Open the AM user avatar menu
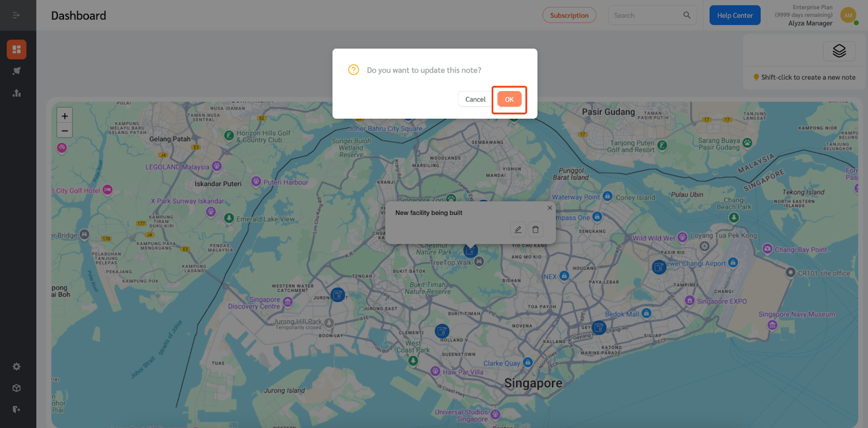 (x=848, y=15)
